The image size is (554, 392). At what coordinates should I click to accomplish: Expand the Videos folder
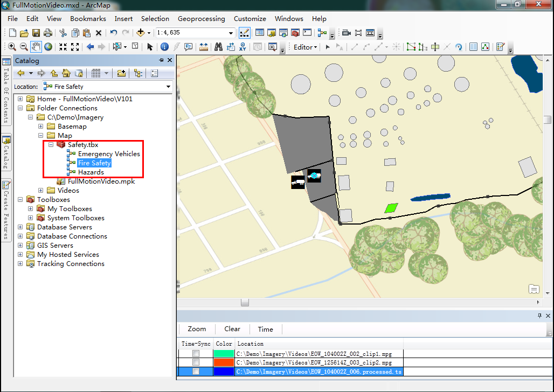[x=40, y=191]
